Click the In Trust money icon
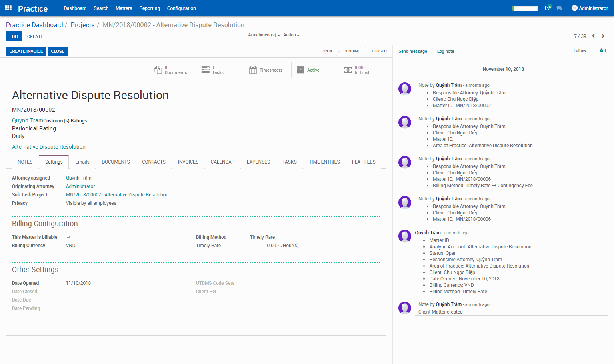Image resolution: width=614 pixels, height=364 pixels. [x=348, y=70]
